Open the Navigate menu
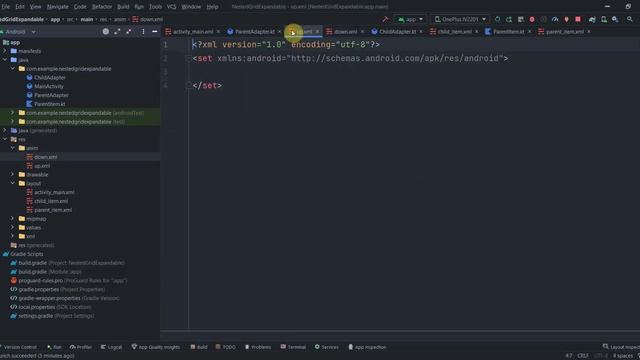The image size is (640, 360). click(58, 7)
